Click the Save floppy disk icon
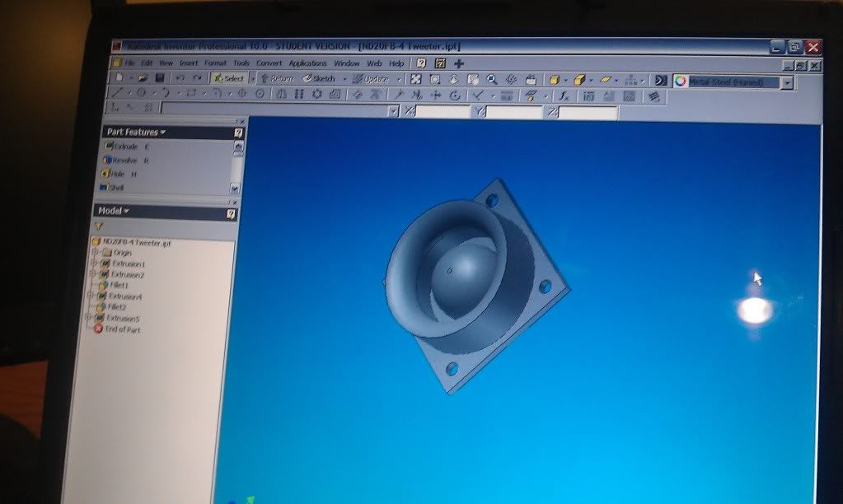Image resolution: width=843 pixels, height=504 pixels. point(160,78)
